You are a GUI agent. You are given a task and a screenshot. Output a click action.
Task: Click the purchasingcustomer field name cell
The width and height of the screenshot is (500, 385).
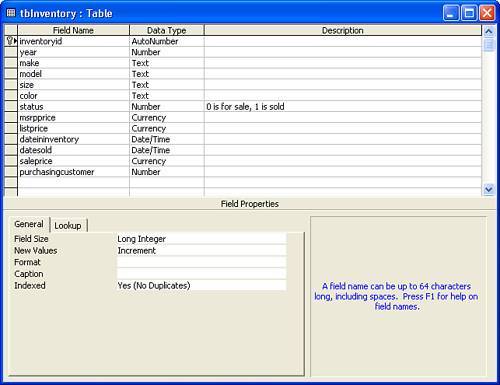[73, 172]
